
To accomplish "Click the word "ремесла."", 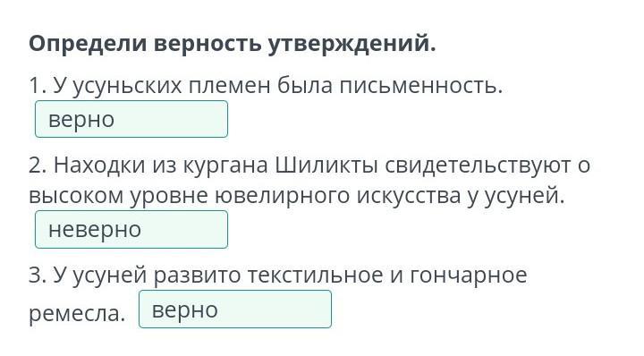I will pos(77,313).
